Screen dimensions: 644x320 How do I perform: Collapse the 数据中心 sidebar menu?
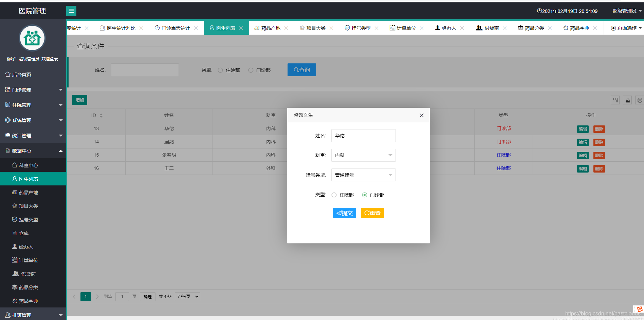(x=33, y=151)
